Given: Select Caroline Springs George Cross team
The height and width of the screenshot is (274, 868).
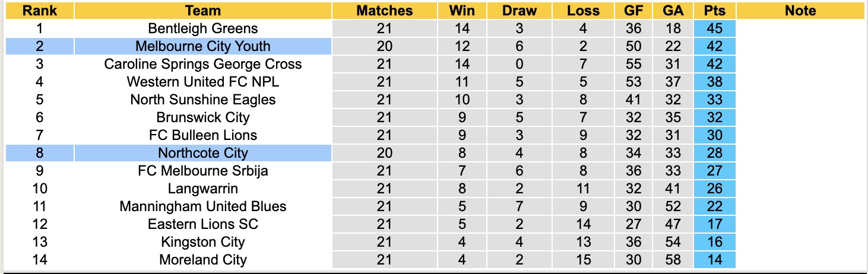Looking at the screenshot, I should click(203, 64).
